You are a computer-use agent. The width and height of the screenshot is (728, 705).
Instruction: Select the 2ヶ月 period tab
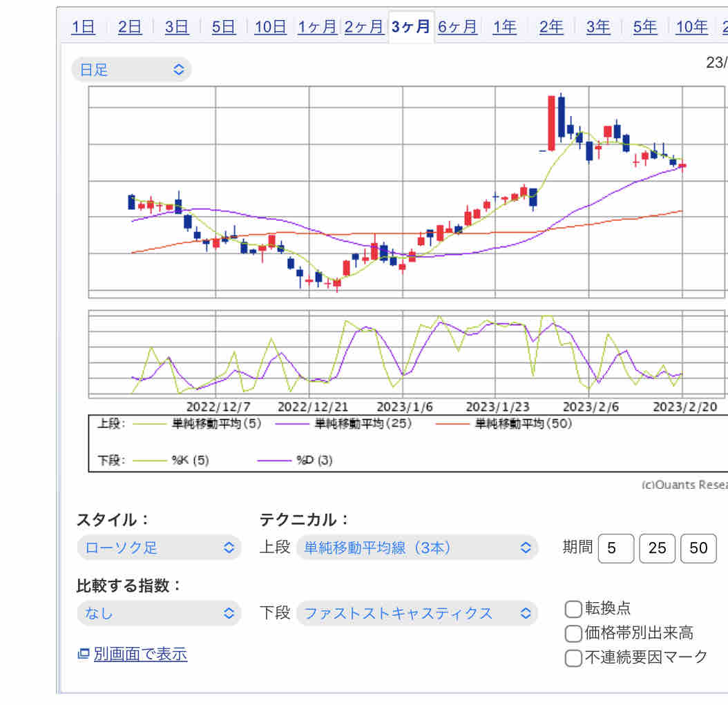pos(364,27)
